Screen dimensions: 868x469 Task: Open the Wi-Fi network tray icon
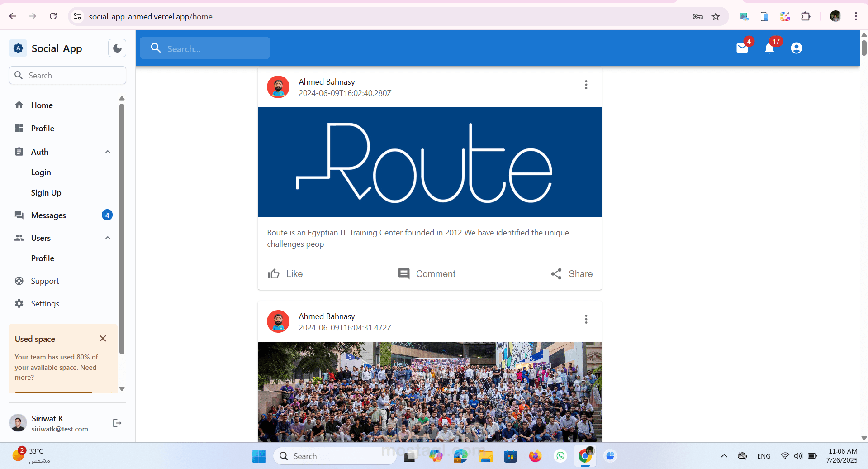pyautogui.click(x=785, y=456)
